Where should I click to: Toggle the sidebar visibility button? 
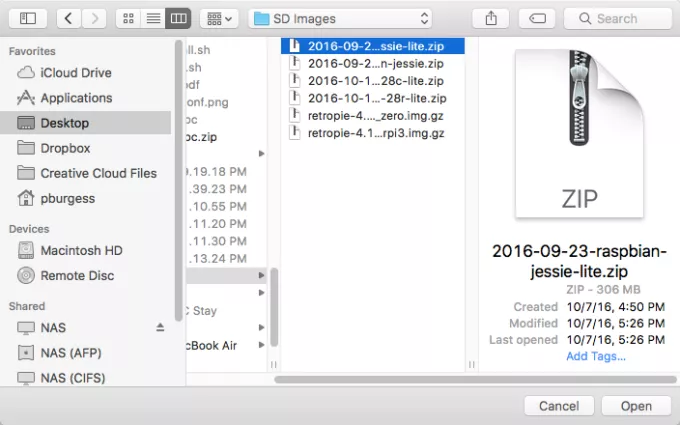27,18
